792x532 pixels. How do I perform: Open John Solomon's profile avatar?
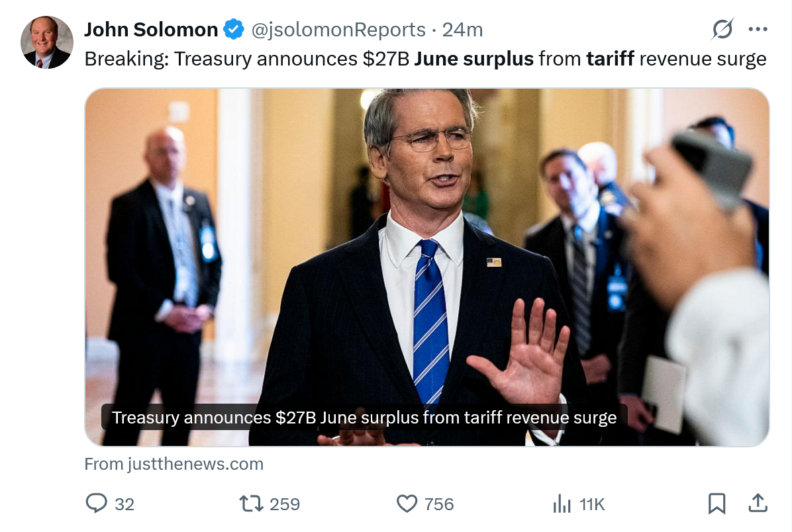point(46,42)
